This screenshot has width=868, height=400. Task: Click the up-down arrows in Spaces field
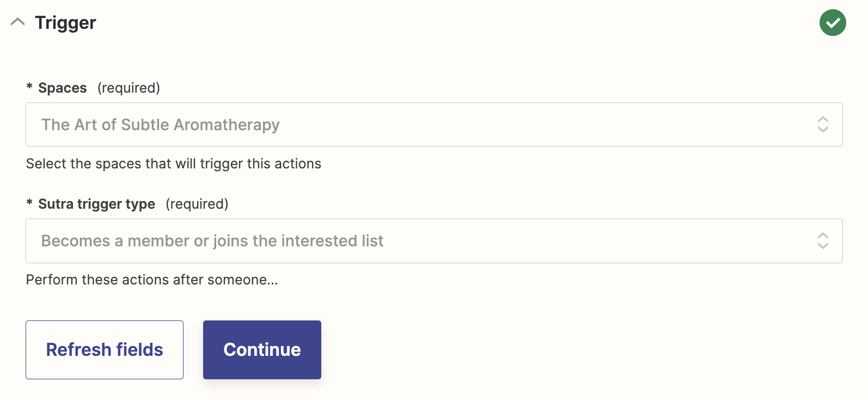pos(823,124)
